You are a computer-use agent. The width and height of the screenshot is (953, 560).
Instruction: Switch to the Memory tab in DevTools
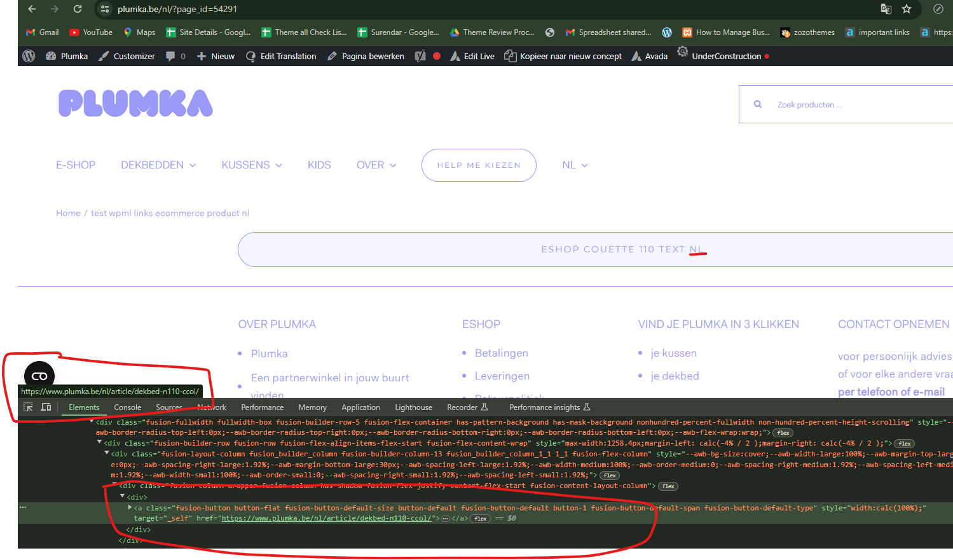click(x=312, y=407)
